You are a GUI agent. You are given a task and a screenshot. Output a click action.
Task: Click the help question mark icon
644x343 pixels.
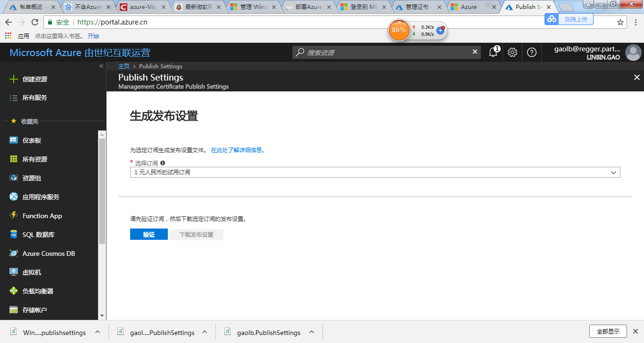point(532,52)
